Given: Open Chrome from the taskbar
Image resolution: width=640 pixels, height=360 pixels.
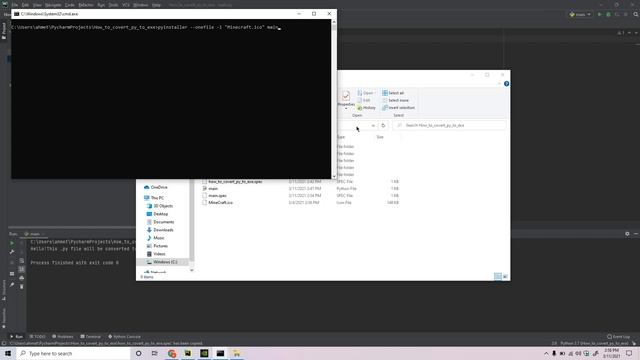Looking at the screenshot, I should (172, 353).
